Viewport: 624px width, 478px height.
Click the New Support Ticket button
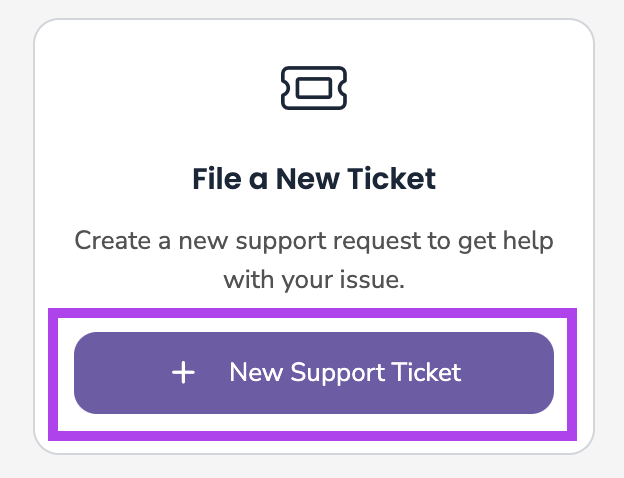point(313,373)
